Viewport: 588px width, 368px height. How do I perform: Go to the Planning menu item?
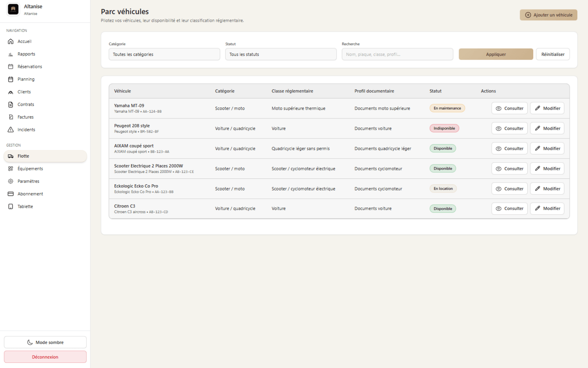26,79
